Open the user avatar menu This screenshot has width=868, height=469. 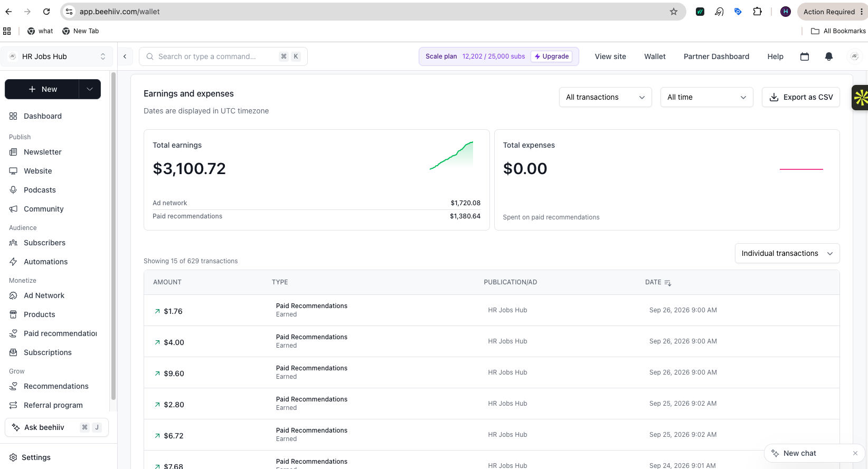pos(854,56)
